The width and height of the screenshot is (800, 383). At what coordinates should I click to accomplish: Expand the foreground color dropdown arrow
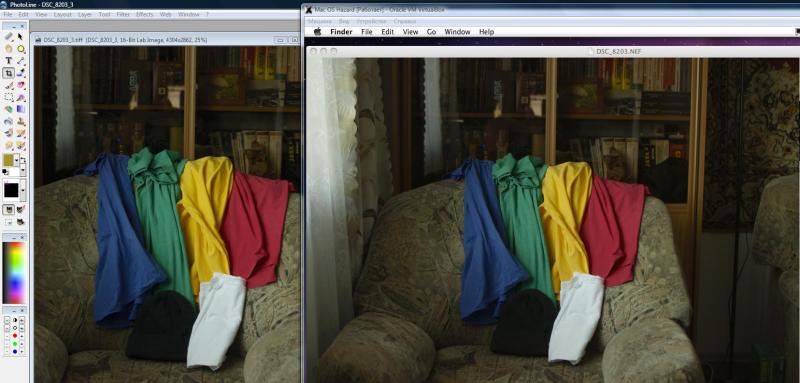[17, 160]
